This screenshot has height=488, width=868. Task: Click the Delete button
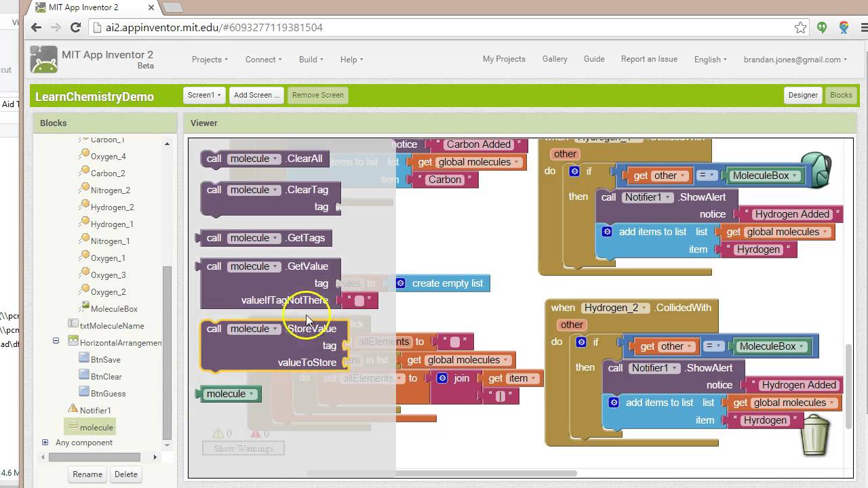pos(125,474)
